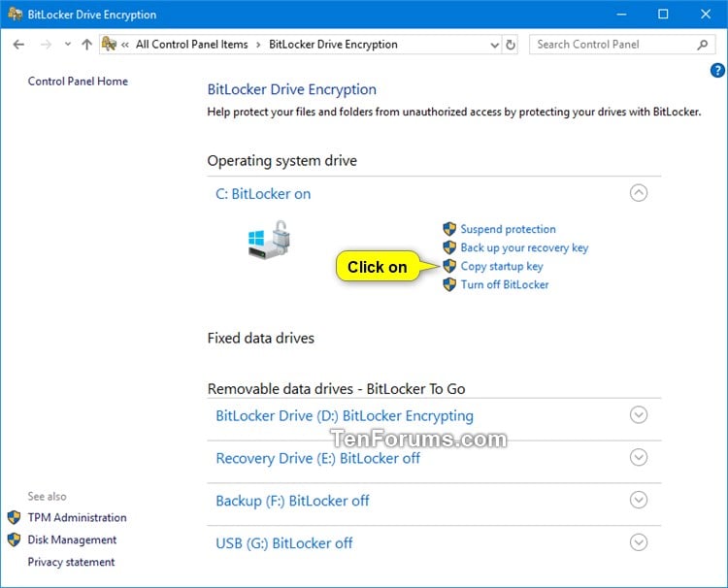
Task: Open the blue Help question mark
Action: coord(717,71)
